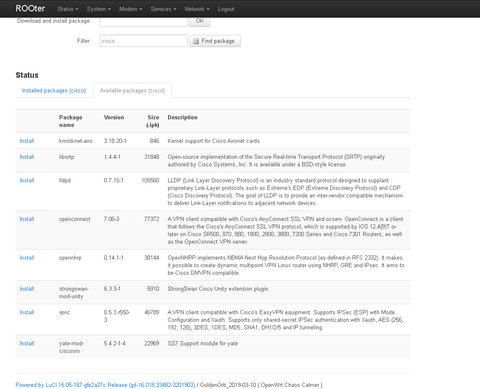Install the libsrtp package

(x=27, y=157)
